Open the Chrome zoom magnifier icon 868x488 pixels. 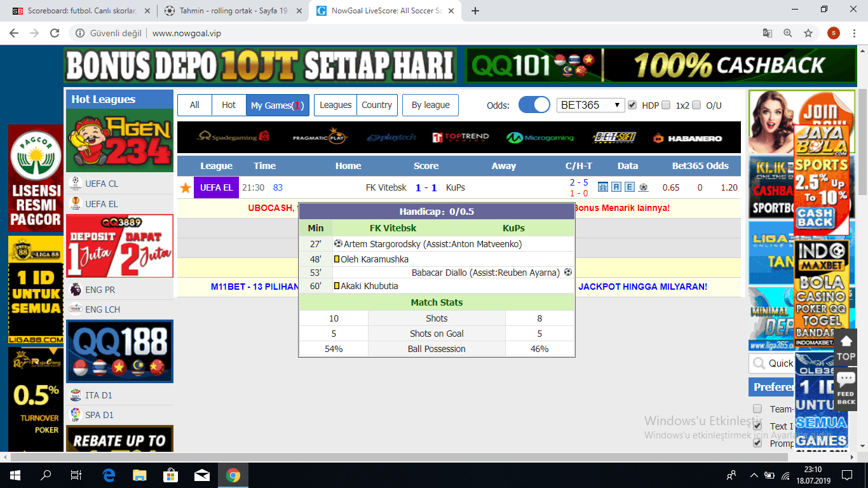tap(788, 33)
